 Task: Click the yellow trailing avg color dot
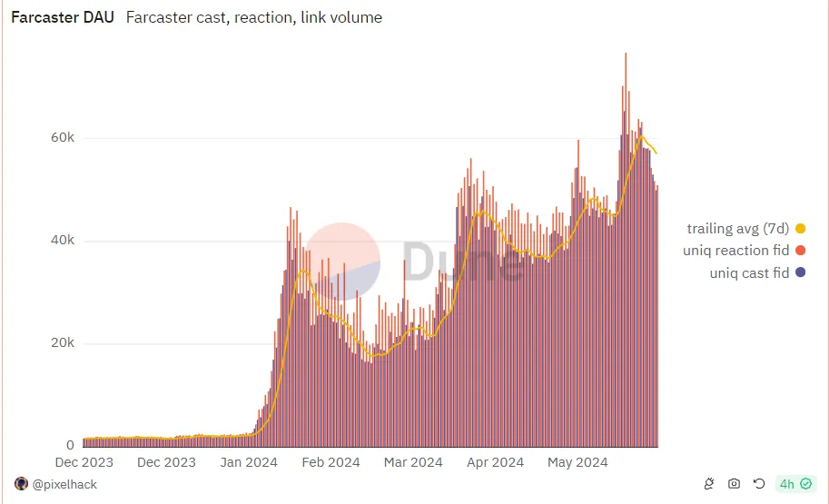pyautogui.click(x=801, y=229)
